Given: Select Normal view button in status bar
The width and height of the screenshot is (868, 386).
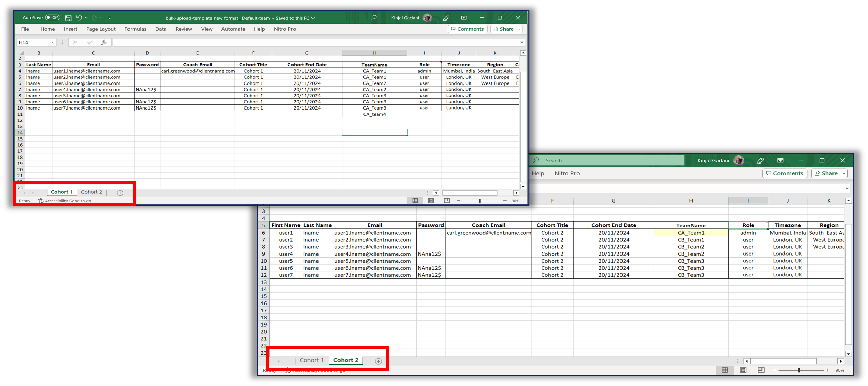Looking at the screenshot, I should [415, 201].
